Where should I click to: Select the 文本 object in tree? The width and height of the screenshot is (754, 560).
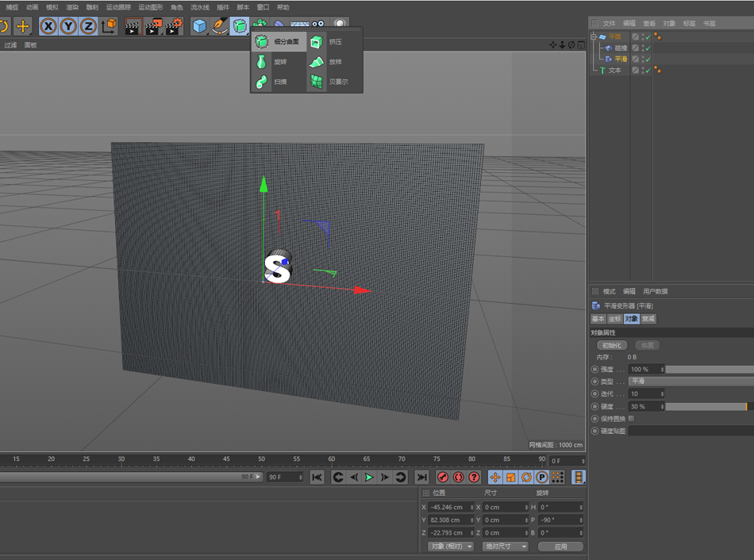point(614,70)
